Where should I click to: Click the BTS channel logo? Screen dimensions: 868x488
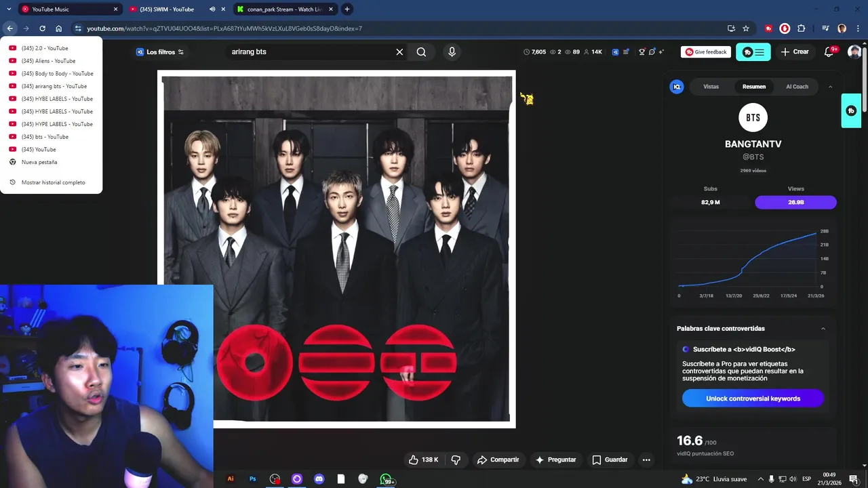(x=753, y=118)
